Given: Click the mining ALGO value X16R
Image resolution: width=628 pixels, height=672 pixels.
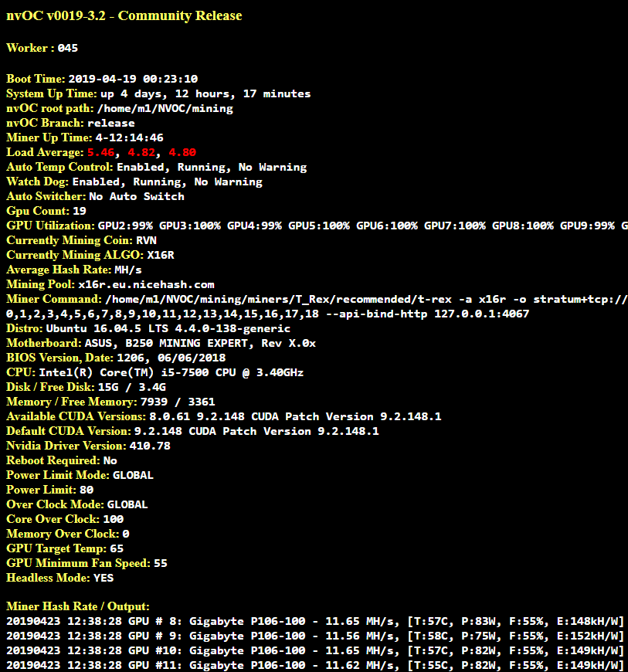Looking at the screenshot, I should (x=161, y=255).
